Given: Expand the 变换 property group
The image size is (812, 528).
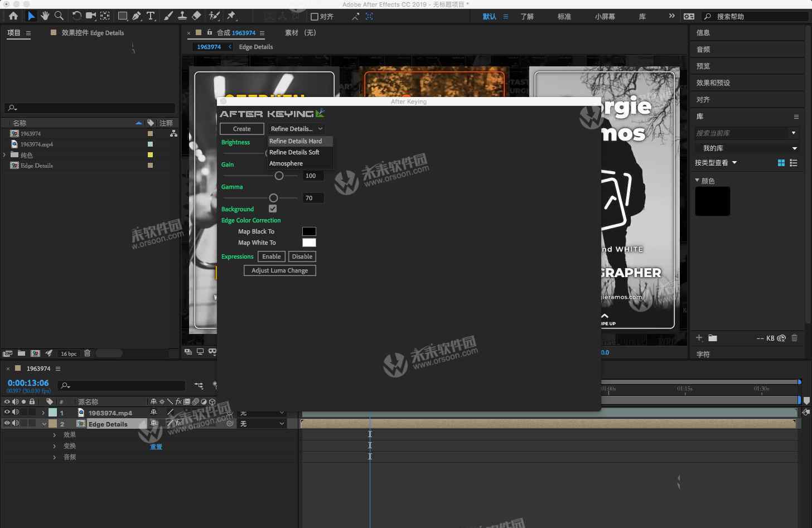Looking at the screenshot, I should (54, 446).
